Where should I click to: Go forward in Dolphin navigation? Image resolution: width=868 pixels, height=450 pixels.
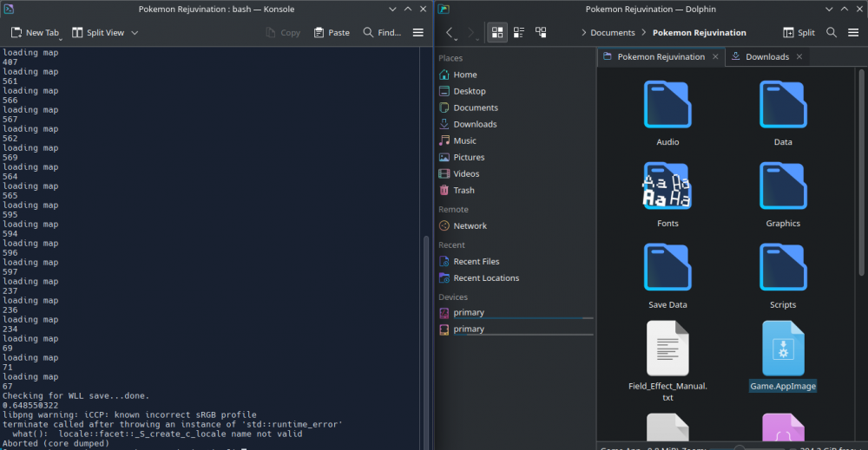coord(470,33)
